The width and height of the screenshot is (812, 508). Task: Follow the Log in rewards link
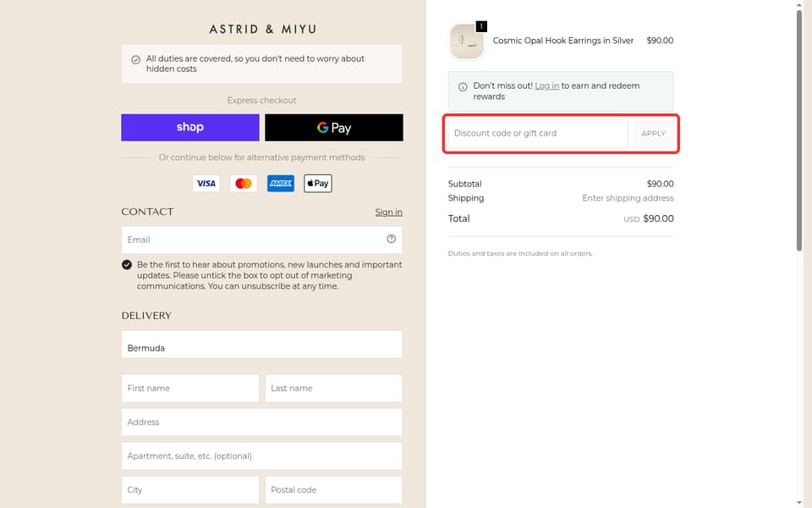tap(547, 86)
